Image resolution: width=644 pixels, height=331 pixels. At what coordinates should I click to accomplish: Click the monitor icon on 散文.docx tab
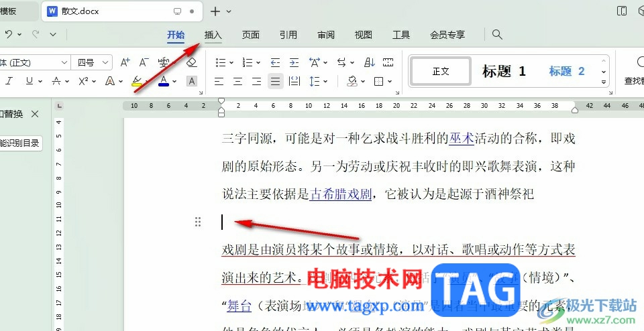(x=177, y=11)
